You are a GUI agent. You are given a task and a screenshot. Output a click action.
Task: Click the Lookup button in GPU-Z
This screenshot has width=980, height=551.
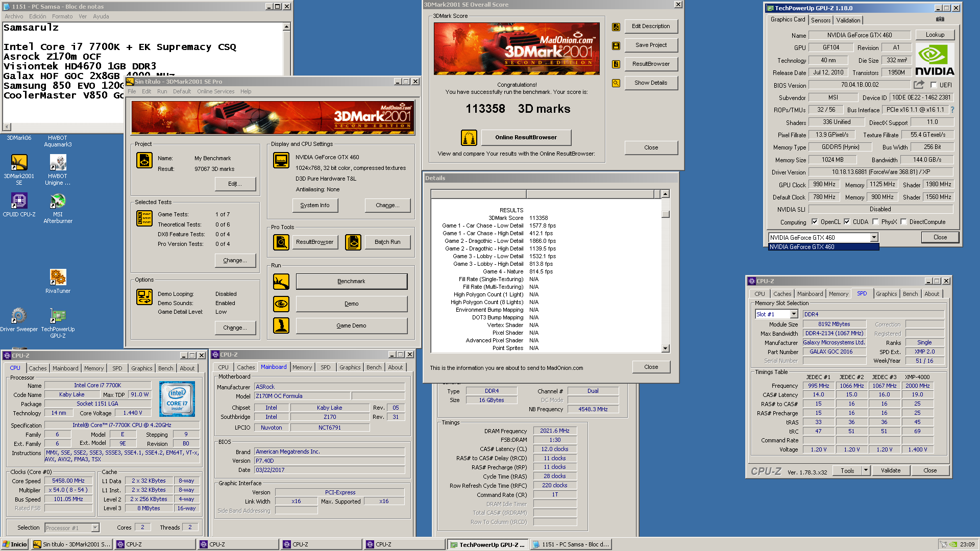pyautogui.click(x=935, y=35)
